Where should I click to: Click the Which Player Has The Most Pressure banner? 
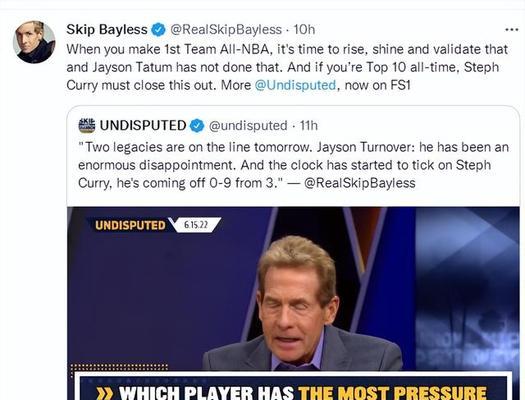pos(293,388)
